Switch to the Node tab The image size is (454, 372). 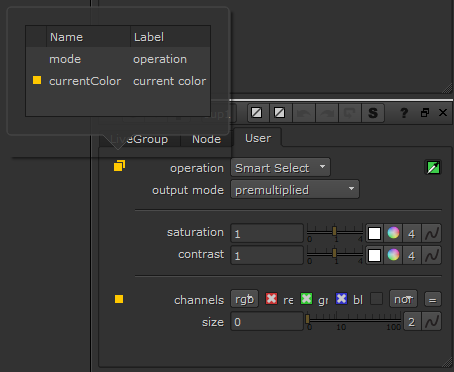tap(206, 139)
